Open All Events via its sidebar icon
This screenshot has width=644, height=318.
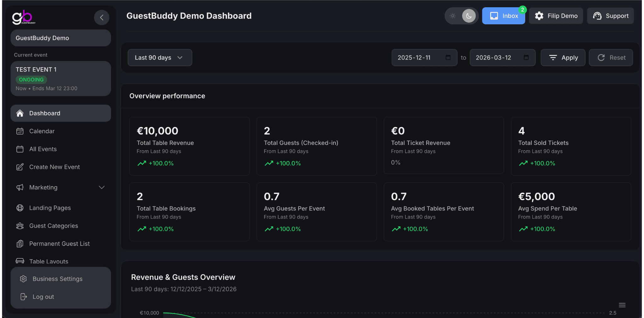click(20, 149)
